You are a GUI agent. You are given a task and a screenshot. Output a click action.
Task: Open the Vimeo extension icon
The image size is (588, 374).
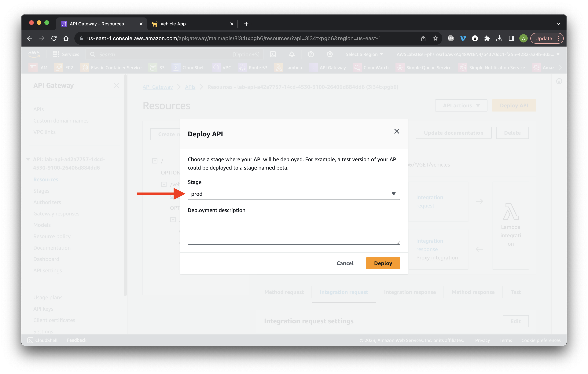tap(463, 38)
